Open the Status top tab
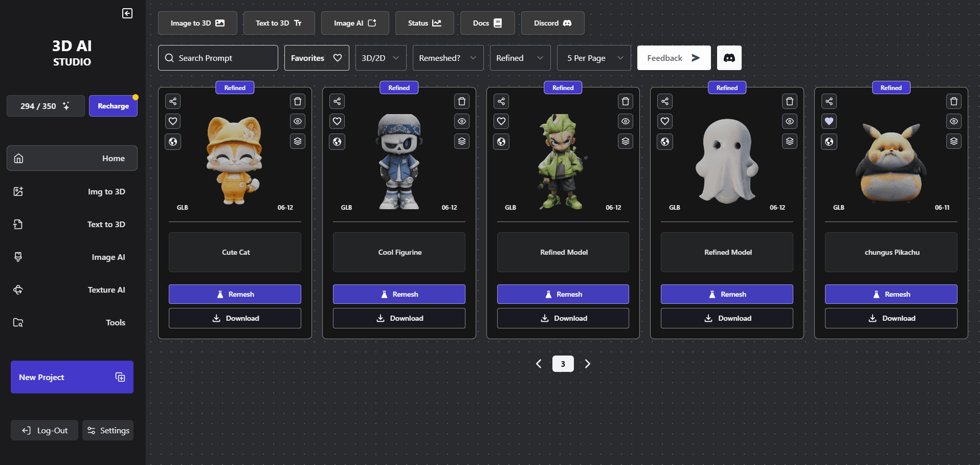The image size is (980, 465). 425,23
